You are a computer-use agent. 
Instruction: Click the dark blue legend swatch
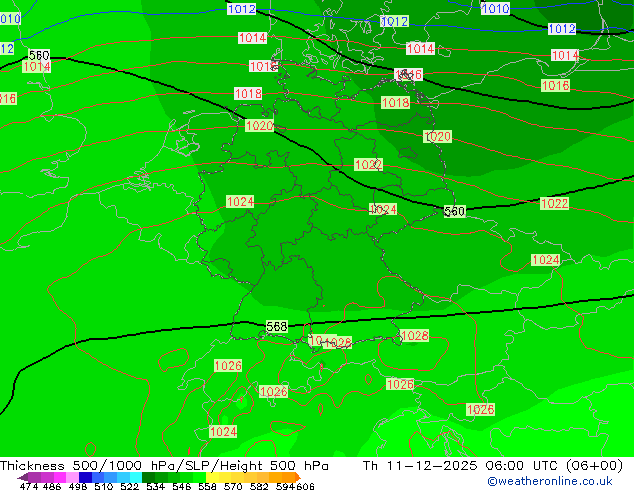pyautogui.click(x=85, y=477)
